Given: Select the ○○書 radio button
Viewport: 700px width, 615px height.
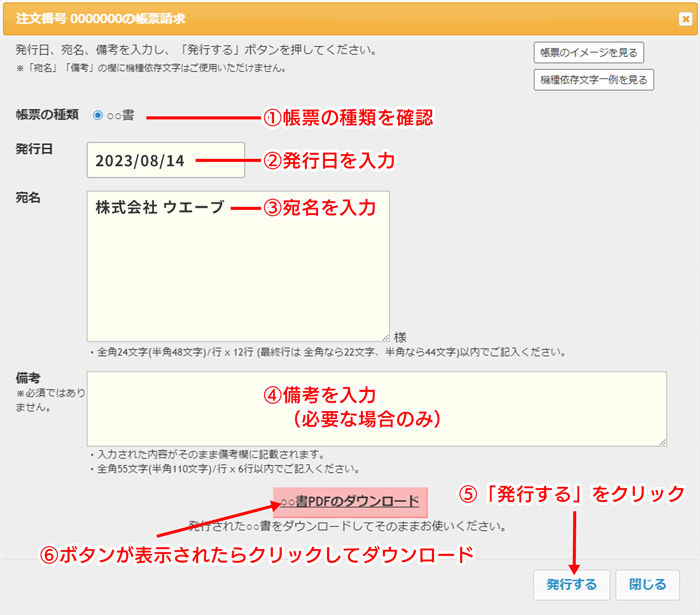Looking at the screenshot, I should click(x=97, y=115).
